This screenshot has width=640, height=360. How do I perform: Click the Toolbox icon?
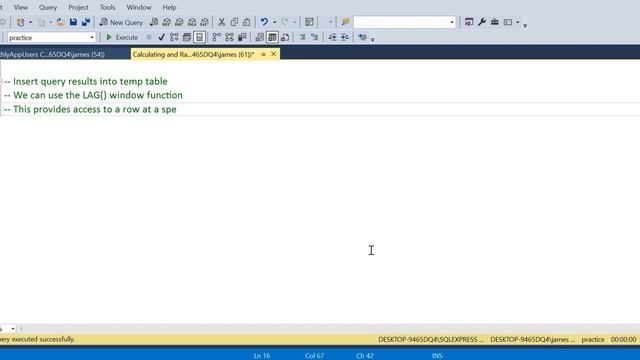click(495, 22)
